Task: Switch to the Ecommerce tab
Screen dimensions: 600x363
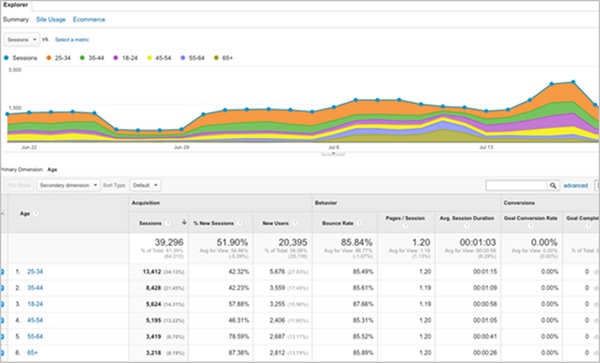Action: click(x=89, y=20)
